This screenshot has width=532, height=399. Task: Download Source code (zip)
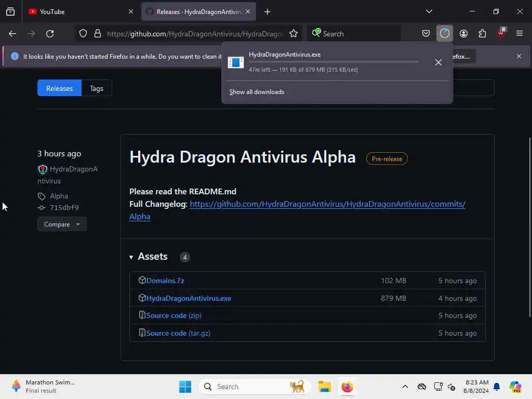click(x=174, y=315)
